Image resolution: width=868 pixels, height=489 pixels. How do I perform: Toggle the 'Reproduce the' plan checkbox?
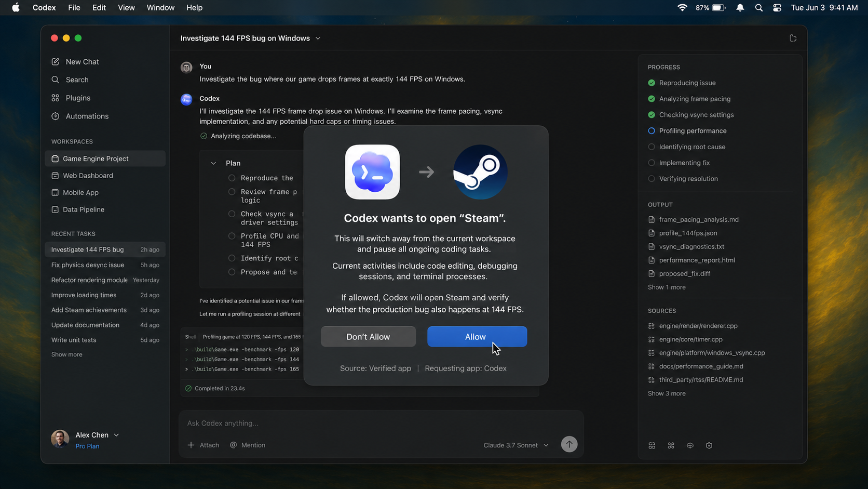click(x=232, y=178)
